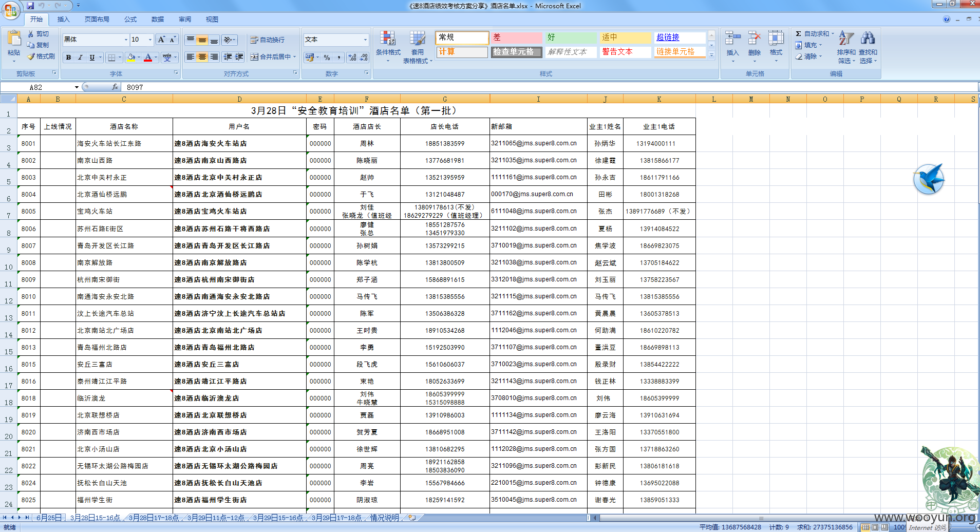Toggle bottom vertical alignment
The image size is (980, 532).
click(214, 40)
